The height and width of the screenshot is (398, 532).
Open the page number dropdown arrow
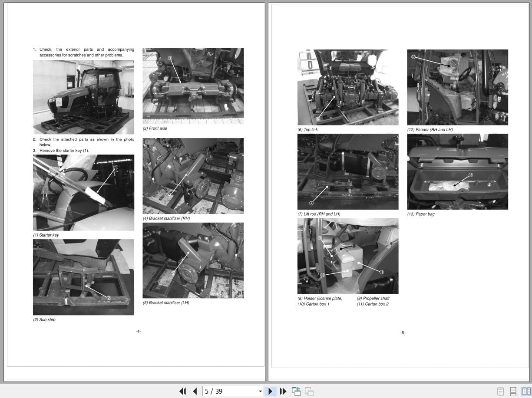pyautogui.click(x=261, y=391)
